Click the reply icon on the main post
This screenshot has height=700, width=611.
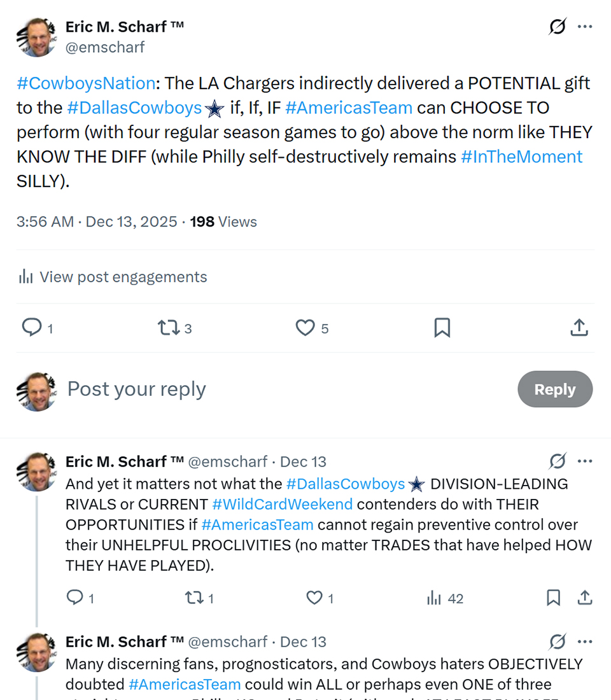[32, 328]
